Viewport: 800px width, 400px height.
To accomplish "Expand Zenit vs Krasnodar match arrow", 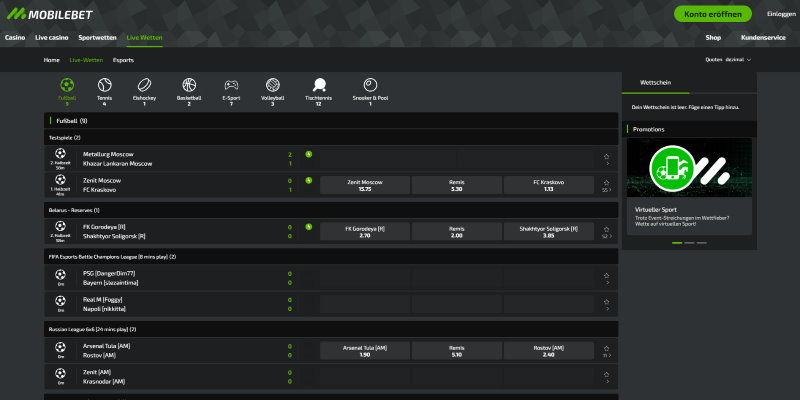I will tap(607, 381).
